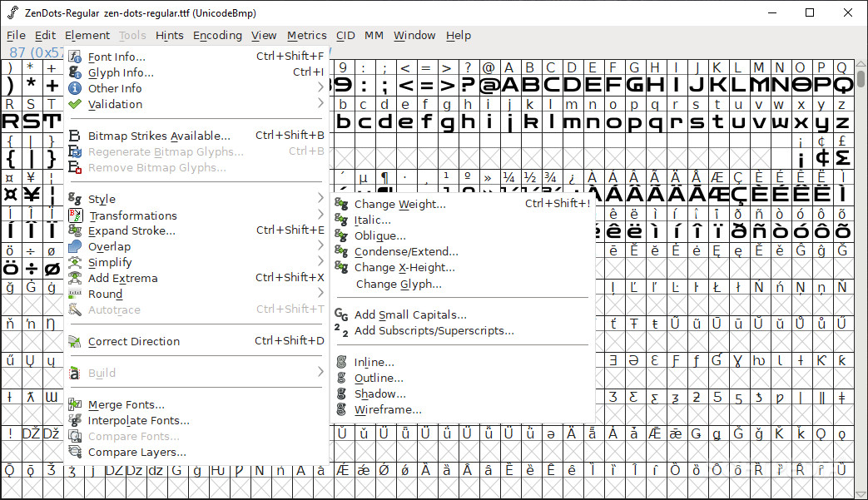The image size is (868, 500).
Task: Click the Oblique icon in submenu
Action: (341, 235)
